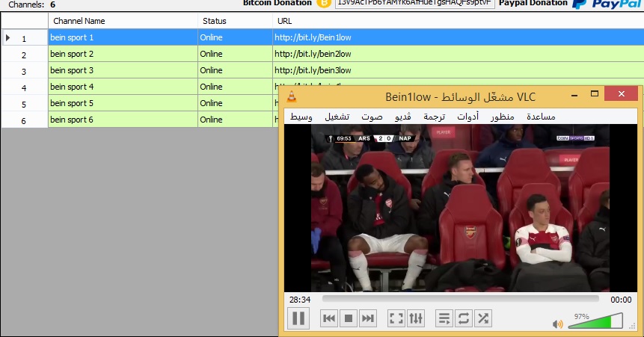Open the منظور (View) menu
Viewport: 644px width, 337px height.
503,117
